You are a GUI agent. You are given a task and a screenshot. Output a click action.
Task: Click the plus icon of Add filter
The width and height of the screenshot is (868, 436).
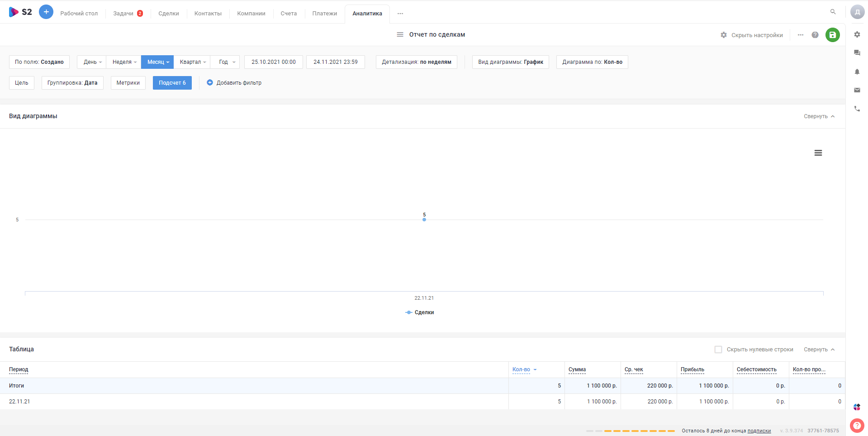click(210, 82)
